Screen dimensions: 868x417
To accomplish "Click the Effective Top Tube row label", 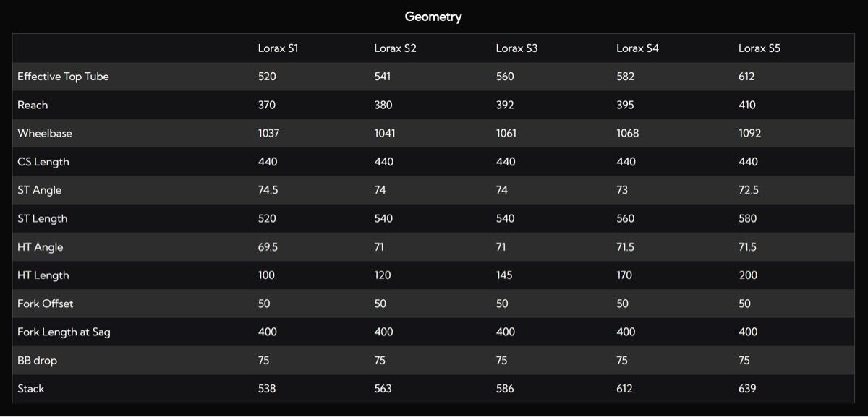I will (63, 77).
